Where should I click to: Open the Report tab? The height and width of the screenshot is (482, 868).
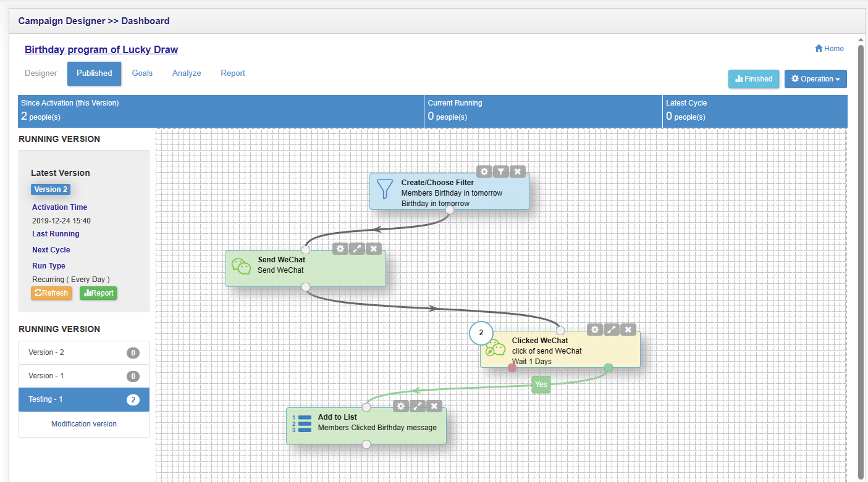233,73
